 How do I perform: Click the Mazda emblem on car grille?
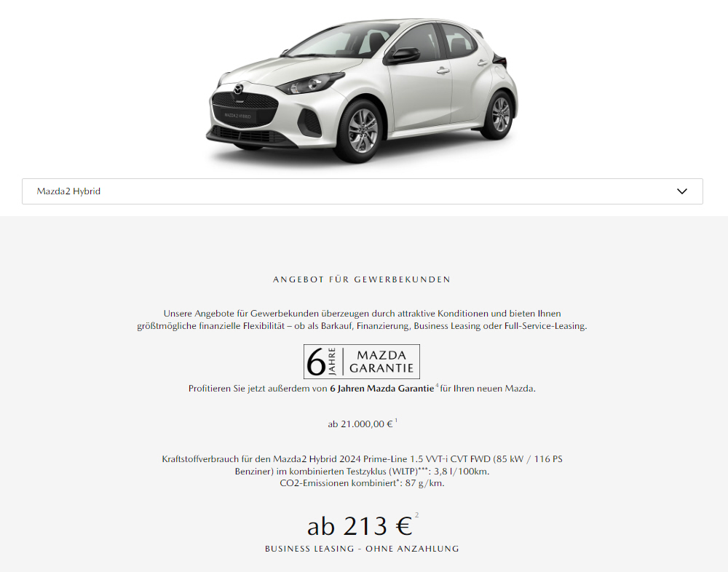(x=238, y=89)
